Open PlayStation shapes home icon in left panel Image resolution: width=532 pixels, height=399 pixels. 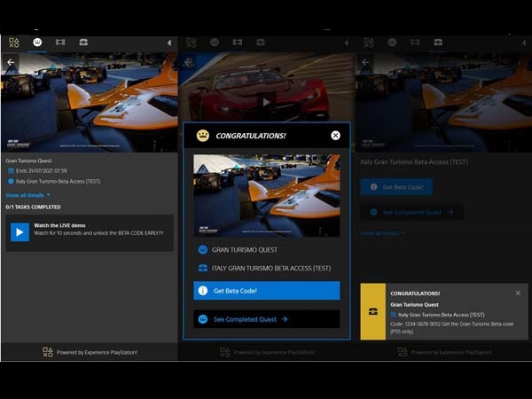click(14, 43)
